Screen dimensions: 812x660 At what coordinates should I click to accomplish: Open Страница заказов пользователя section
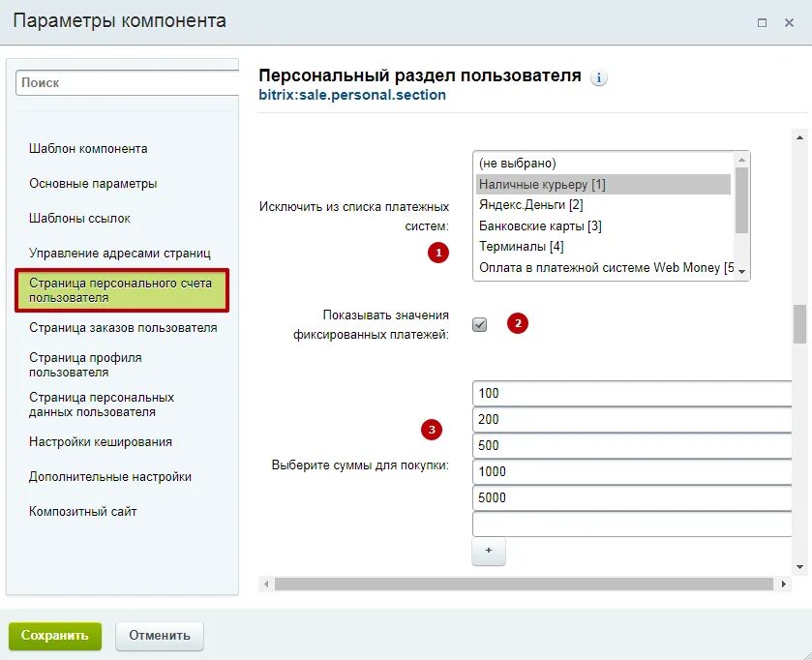(x=123, y=328)
